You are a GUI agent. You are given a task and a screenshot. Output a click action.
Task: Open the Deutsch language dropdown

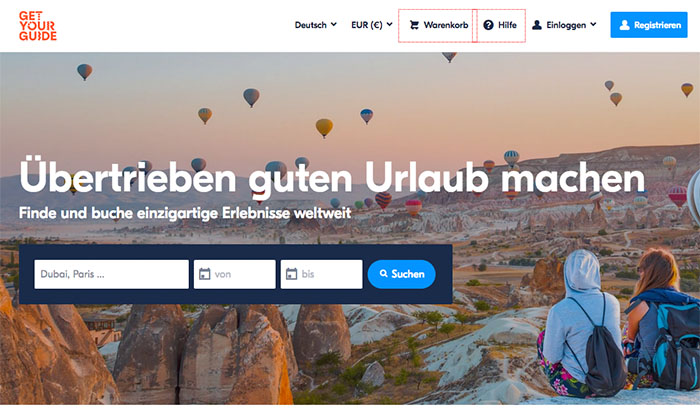coord(316,25)
